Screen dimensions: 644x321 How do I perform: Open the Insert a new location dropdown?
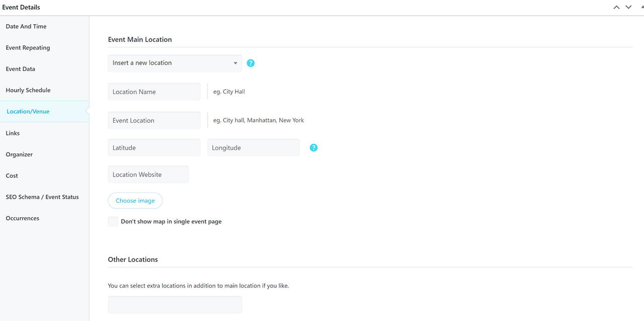[175, 63]
